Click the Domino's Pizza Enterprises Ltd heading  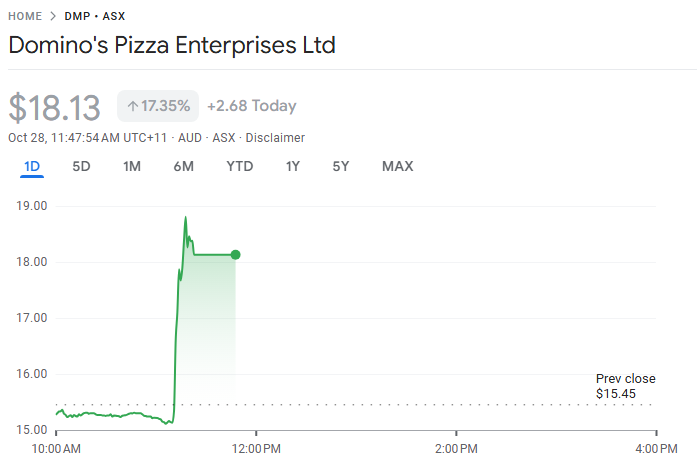pos(172,45)
